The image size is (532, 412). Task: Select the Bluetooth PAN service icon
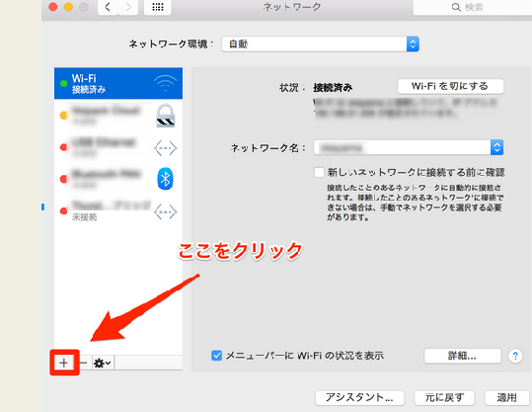165,179
